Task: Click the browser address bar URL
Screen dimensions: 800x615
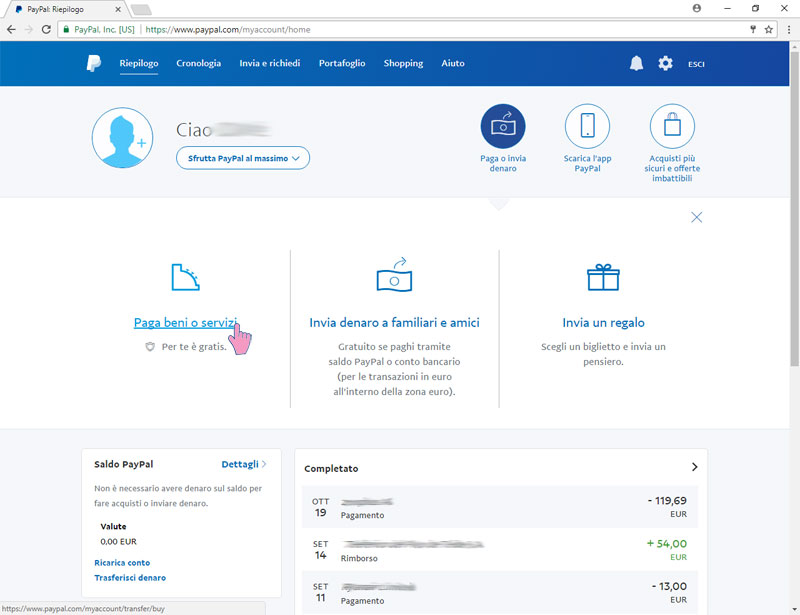Action: click(x=228, y=30)
